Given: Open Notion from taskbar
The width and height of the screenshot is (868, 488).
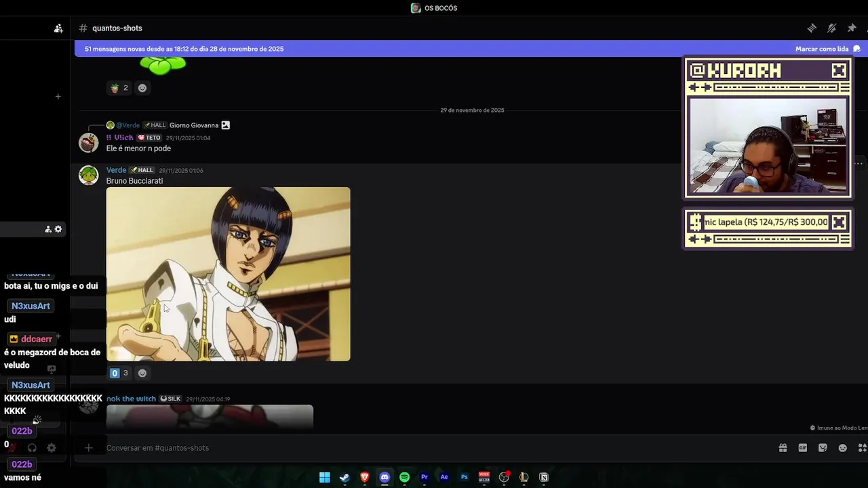Looking at the screenshot, I should pyautogui.click(x=544, y=477).
